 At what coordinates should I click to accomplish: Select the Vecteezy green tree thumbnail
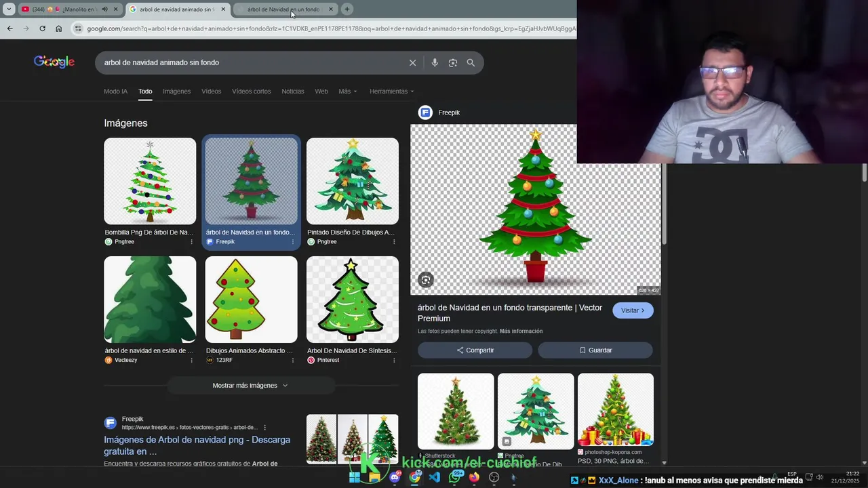point(150,300)
